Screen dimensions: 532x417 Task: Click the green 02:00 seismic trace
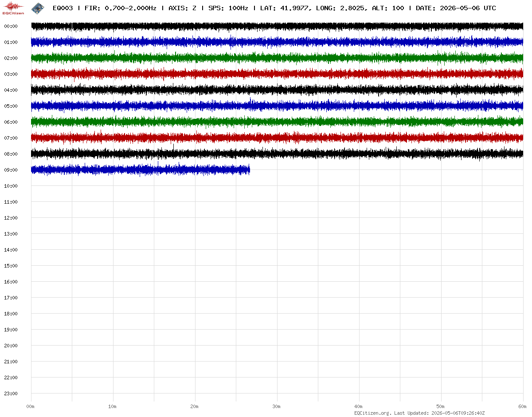pos(277,58)
